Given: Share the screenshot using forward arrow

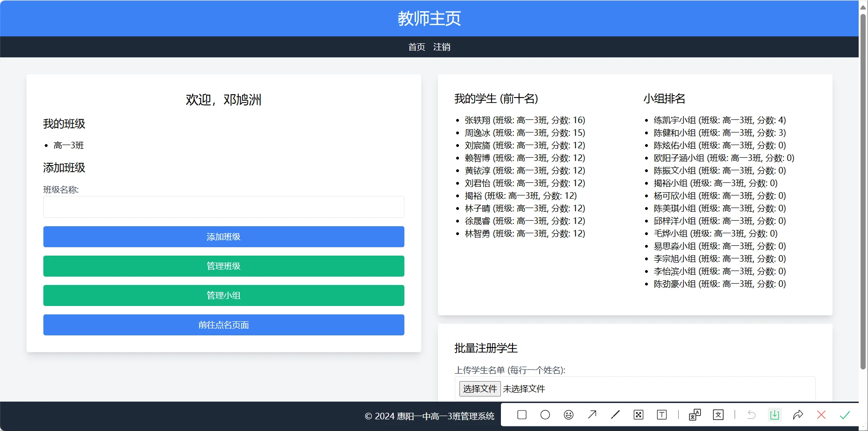Looking at the screenshot, I should tap(798, 415).
